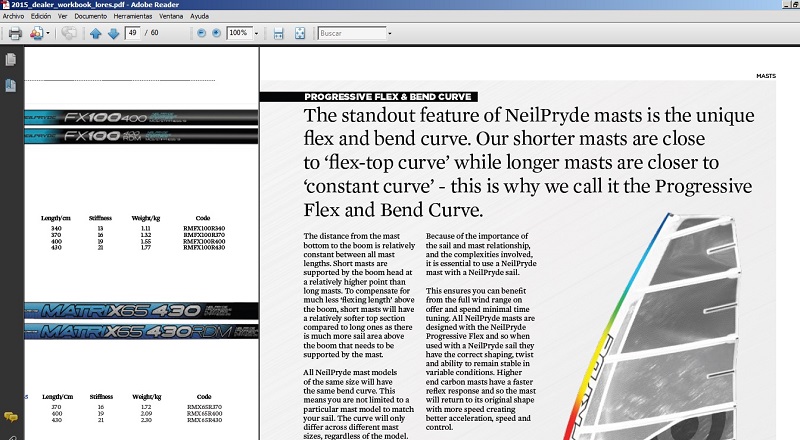Click the code 'RMFX100R370' table cell

[204, 235]
